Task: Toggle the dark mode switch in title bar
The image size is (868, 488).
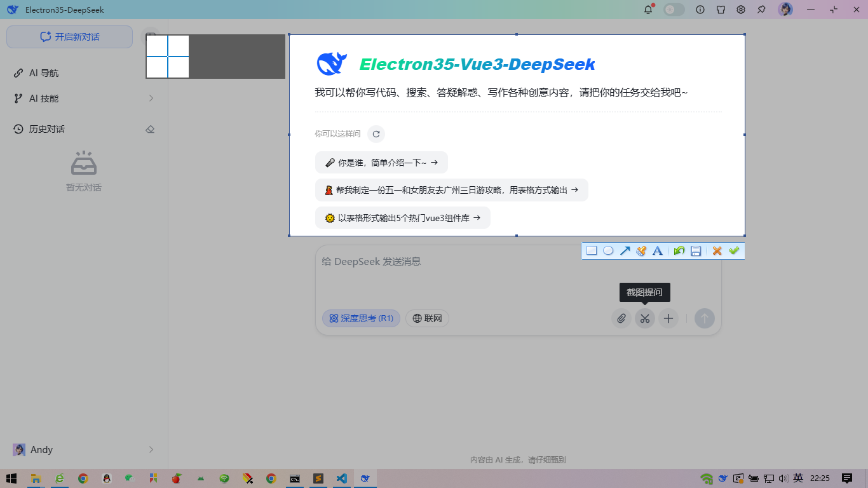Action: pyautogui.click(x=674, y=10)
